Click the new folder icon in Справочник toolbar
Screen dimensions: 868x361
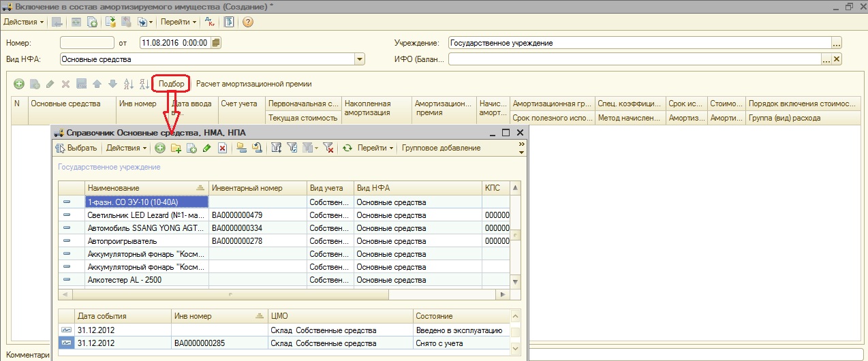[176, 148]
